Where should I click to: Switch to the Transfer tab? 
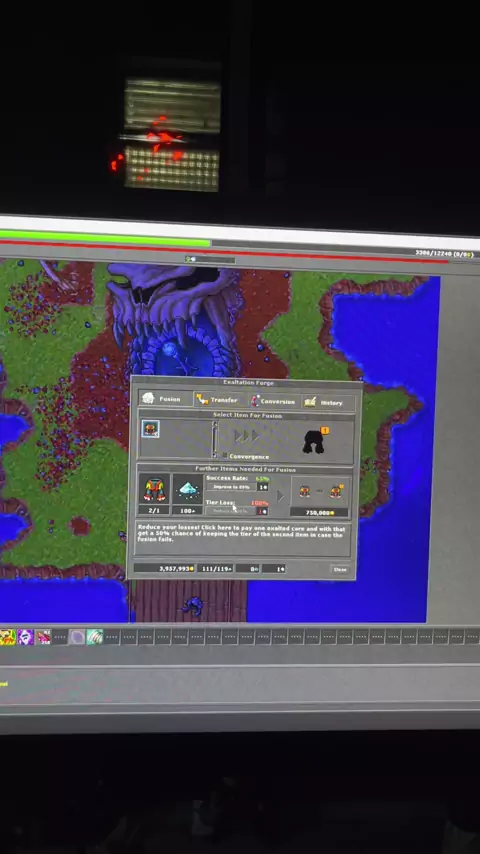[x=220, y=400]
